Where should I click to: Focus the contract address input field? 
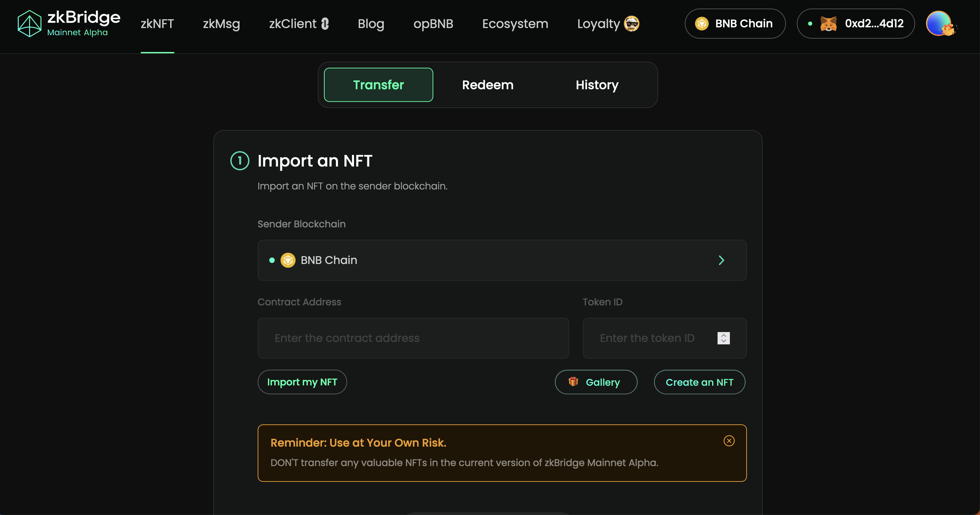(413, 338)
